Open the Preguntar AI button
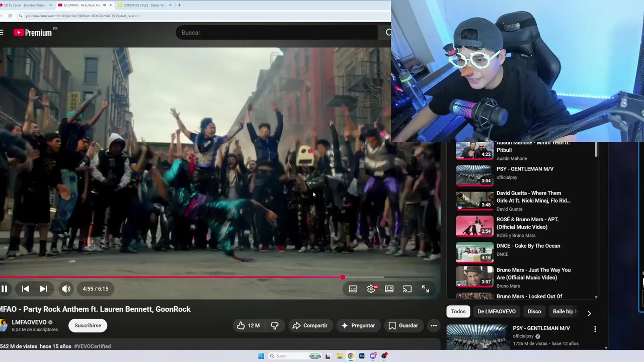644x362 pixels. [358, 326]
